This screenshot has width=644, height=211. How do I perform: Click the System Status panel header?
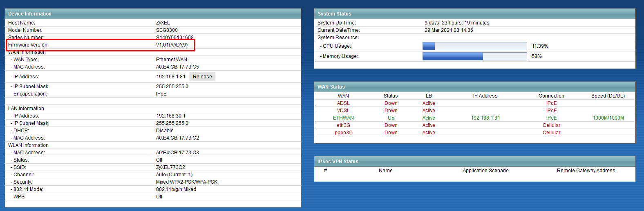coord(475,14)
